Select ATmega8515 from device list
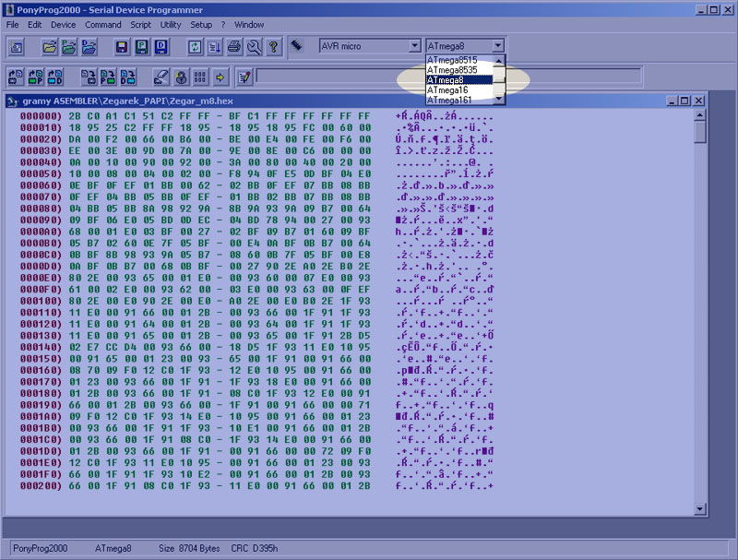Screen dimensions: 738x560 (458, 60)
